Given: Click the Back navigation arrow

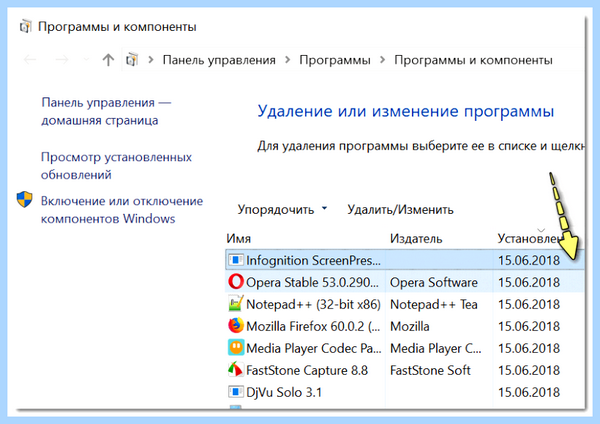Looking at the screenshot, I should tap(30, 60).
